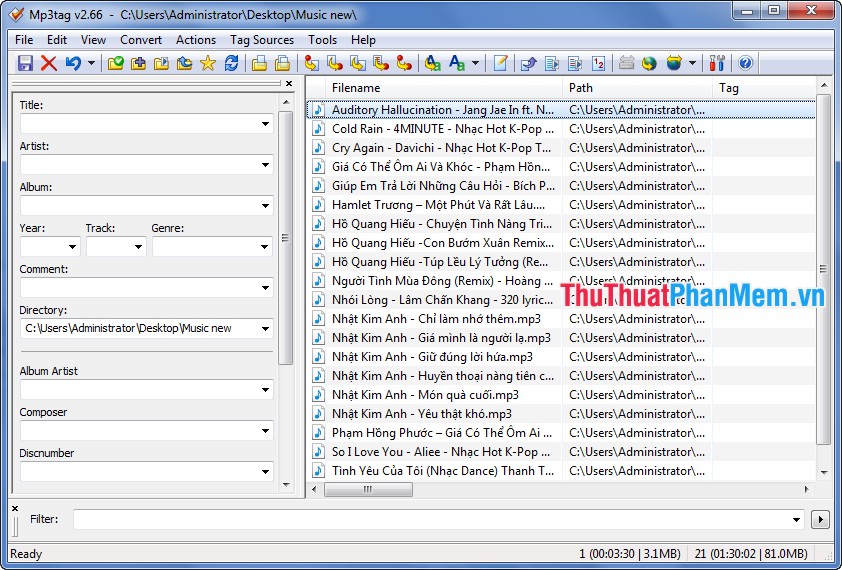Close the Filter bar with its X

(x=15, y=508)
